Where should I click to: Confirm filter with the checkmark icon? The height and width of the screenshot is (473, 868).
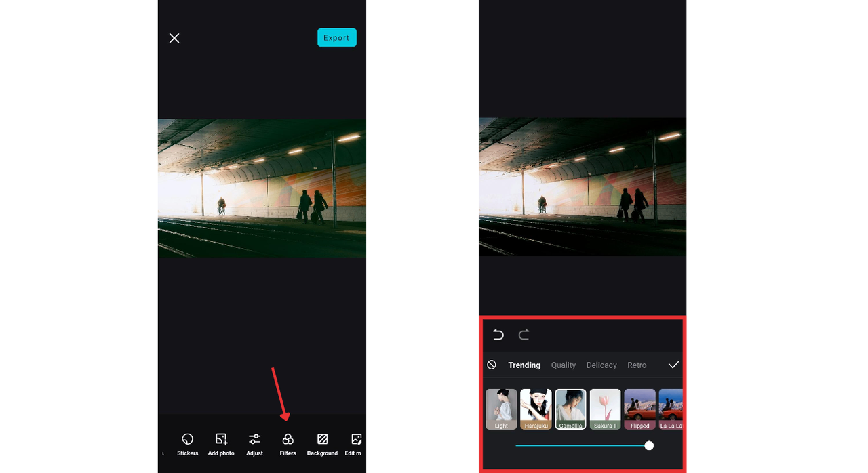click(673, 365)
